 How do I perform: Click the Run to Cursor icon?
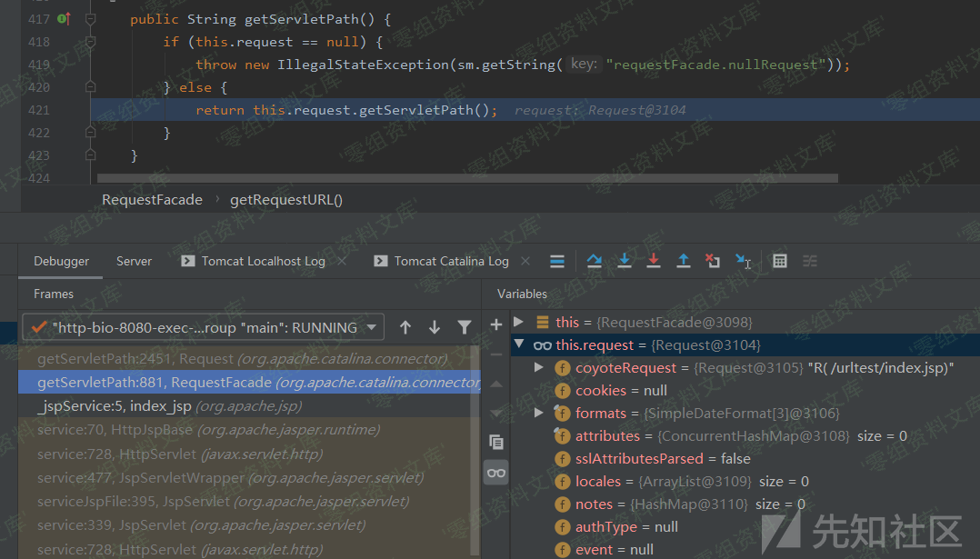pyautogui.click(x=743, y=261)
